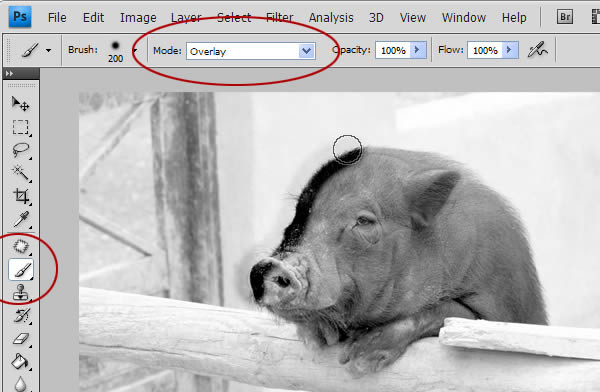This screenshot has width=600, height=392.
Task: Expand the tool preset picker arrow
Action: point(49,50)
